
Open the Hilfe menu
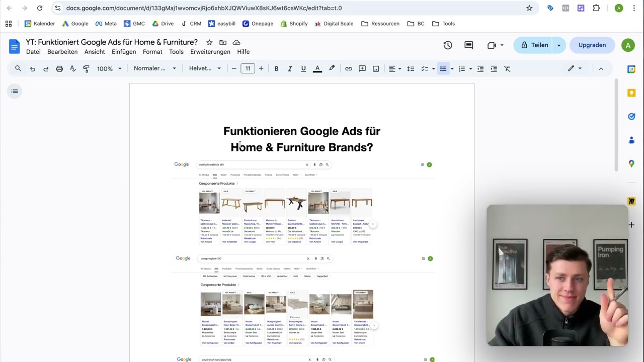pos(244,52)
